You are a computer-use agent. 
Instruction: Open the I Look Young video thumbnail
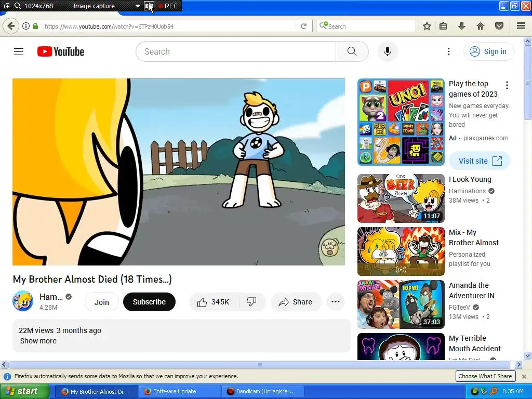click(401, 198)
